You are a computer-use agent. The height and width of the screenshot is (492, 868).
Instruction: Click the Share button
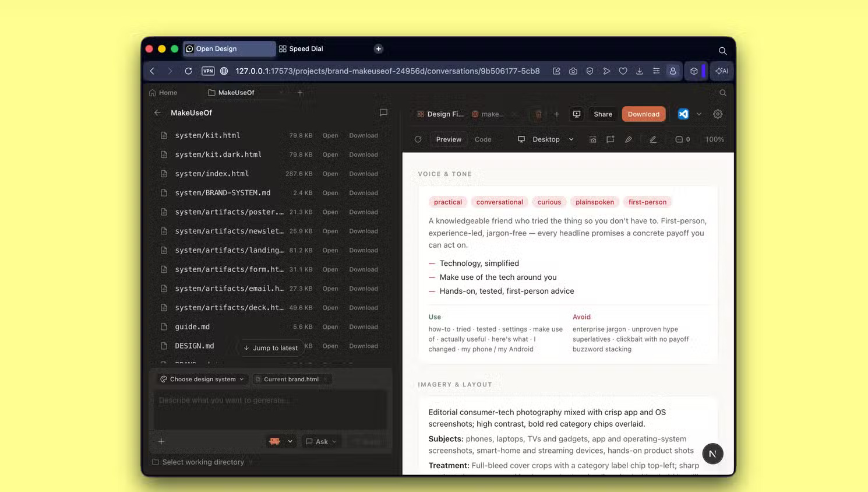603,114
